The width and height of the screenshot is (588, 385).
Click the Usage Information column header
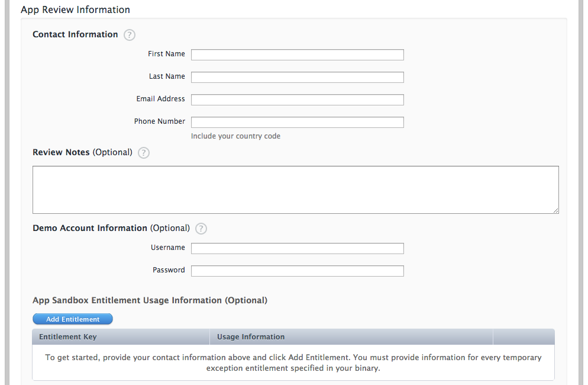click(x=249, y=336)
